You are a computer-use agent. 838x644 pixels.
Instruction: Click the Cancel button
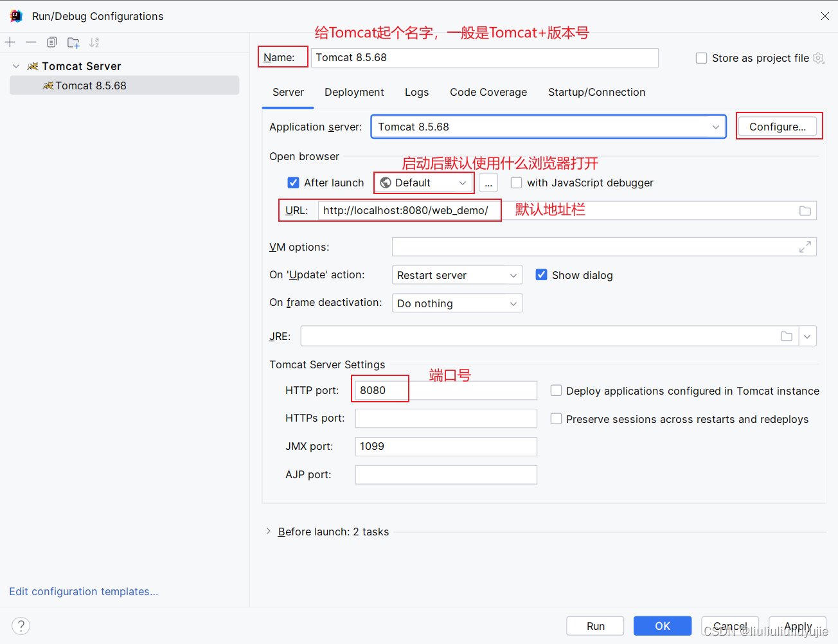(730, 626)
